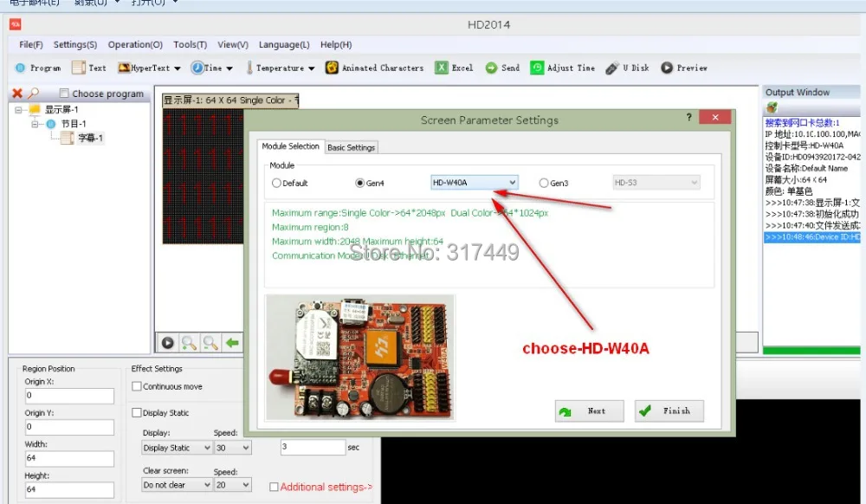The width and height of the screenshot is (866, 504).
Task: Click the Origin X input field
Action: click(x=69, y=396)
